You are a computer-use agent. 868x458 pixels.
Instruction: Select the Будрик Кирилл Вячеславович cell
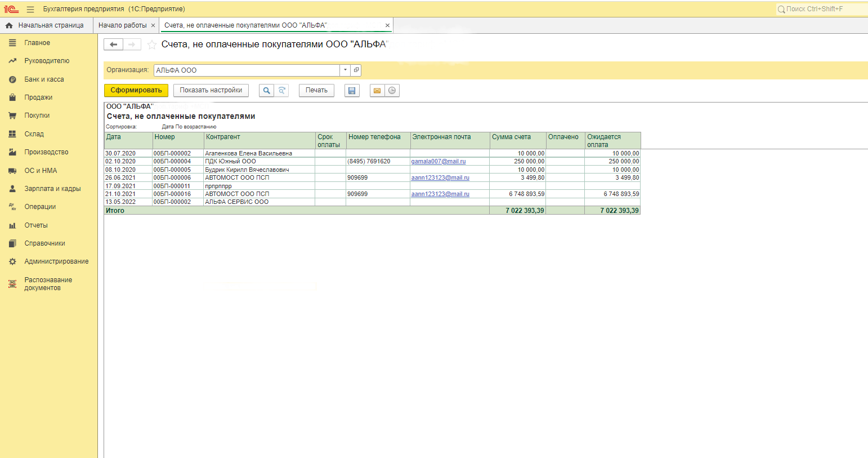(259, 170)
